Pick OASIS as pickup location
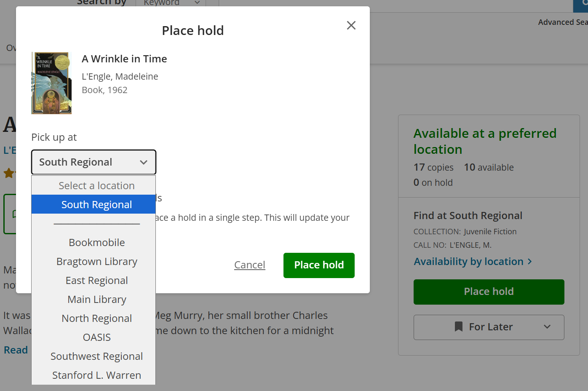The height and width of the screenshot is (391, 588). 96,337
